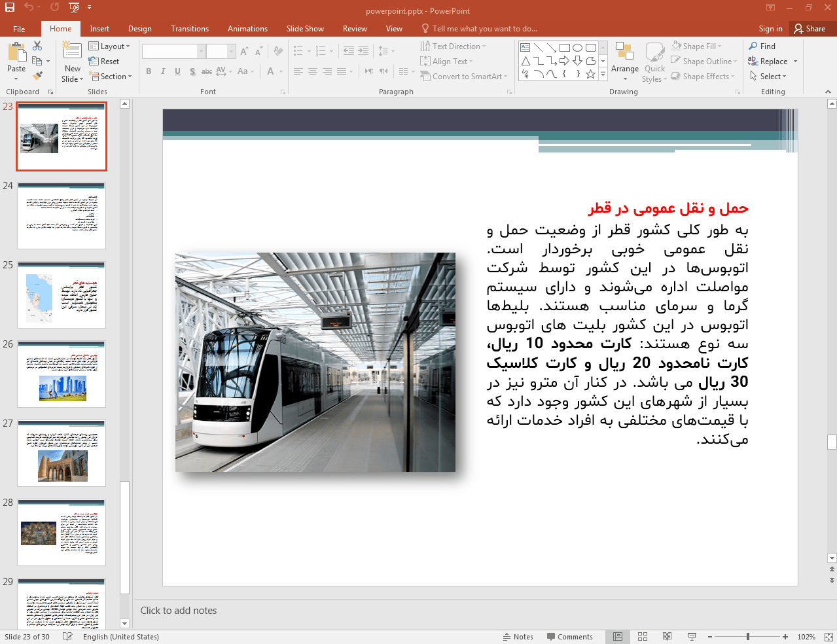This screenshot has width=837, height=644.
Task: Click the Save icon in title bar
Action: point(10,7)
